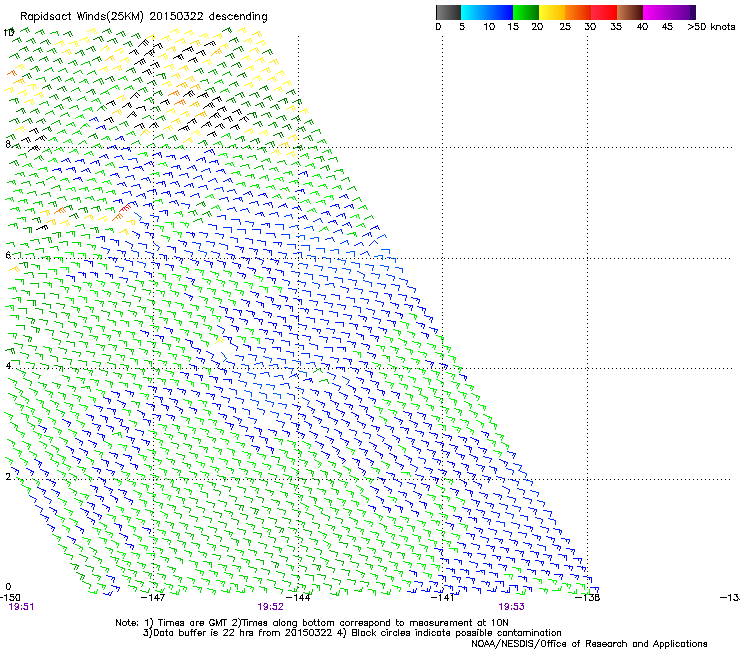Click the cyan-blue 5-15 knots legend band
The width and height of the screenshot is (740, 650).
point(487,12)
